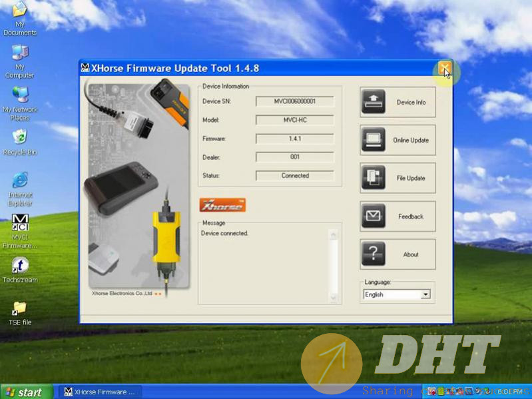Click the Device Info button label
This screenshot has width=532, height=399.
point(411,102)
